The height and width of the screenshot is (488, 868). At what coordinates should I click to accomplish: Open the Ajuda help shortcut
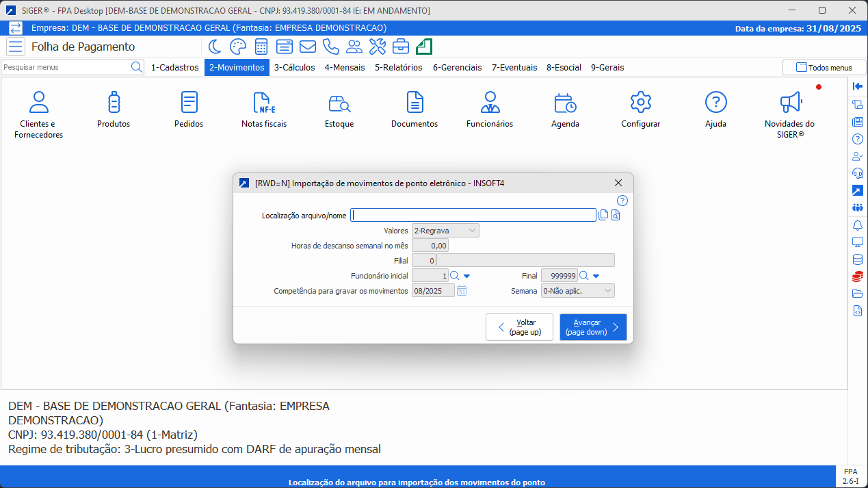(x=715, y=110)
